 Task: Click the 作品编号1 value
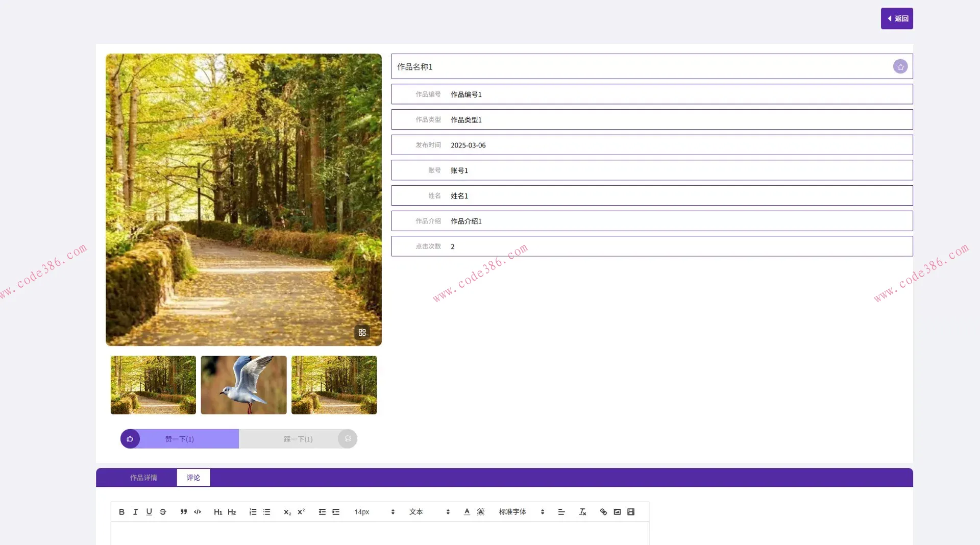click(466, 94)
